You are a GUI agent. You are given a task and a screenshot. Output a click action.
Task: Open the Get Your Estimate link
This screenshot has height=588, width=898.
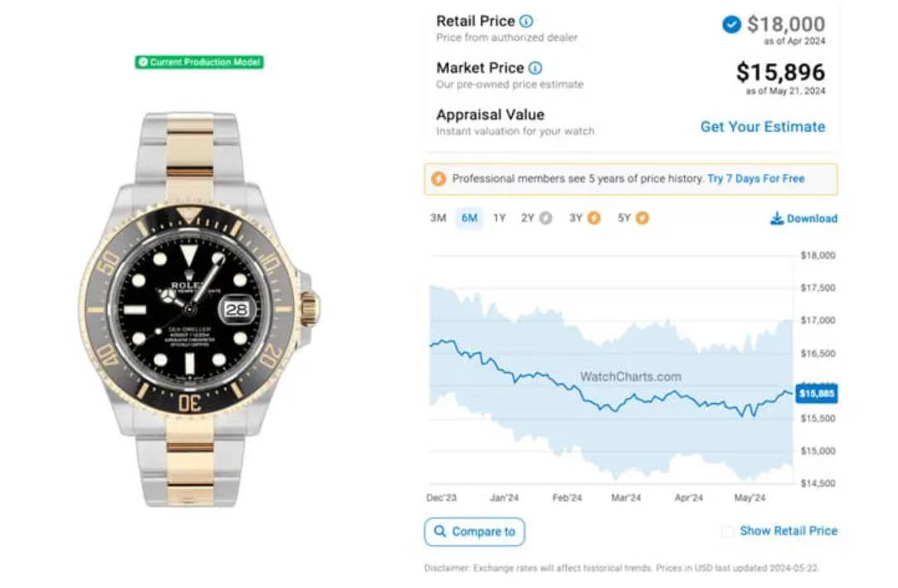(x=763, y=127)
